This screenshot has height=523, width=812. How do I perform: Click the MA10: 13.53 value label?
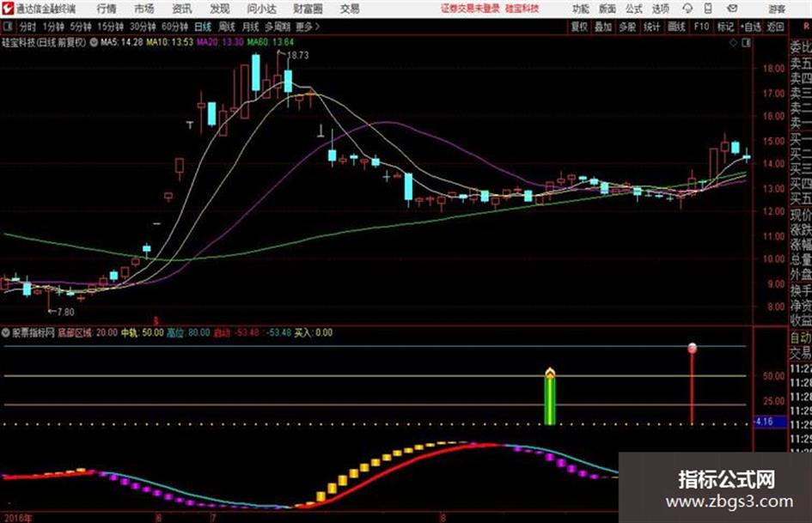click(x=170, y=42)
